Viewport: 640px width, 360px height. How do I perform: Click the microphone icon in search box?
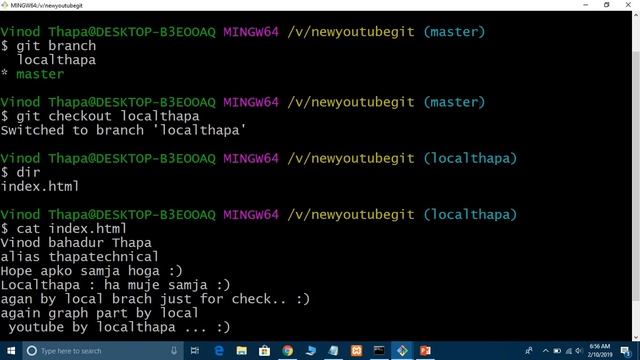pos(174,351)
